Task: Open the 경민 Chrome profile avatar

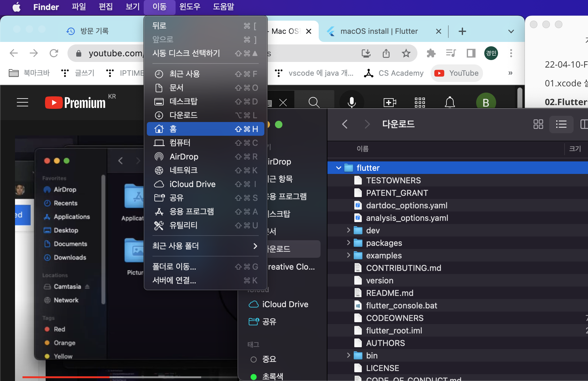Action: [491, 53]
